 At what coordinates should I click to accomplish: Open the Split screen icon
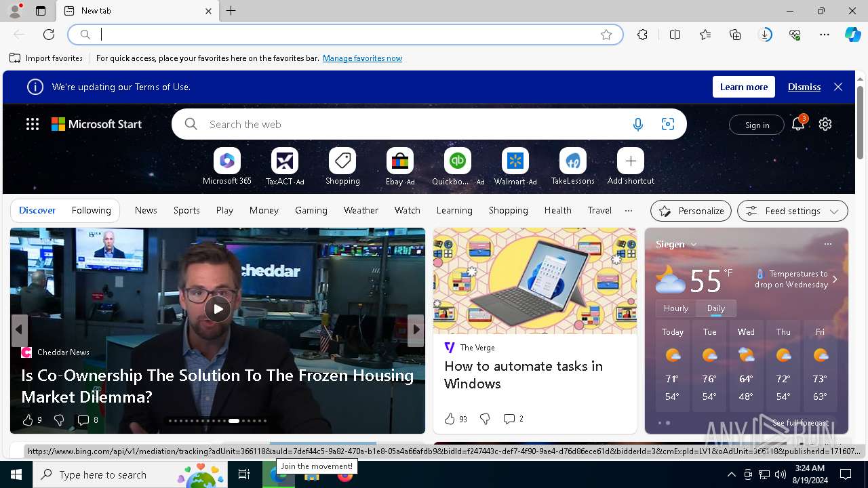tap(675, 35)
